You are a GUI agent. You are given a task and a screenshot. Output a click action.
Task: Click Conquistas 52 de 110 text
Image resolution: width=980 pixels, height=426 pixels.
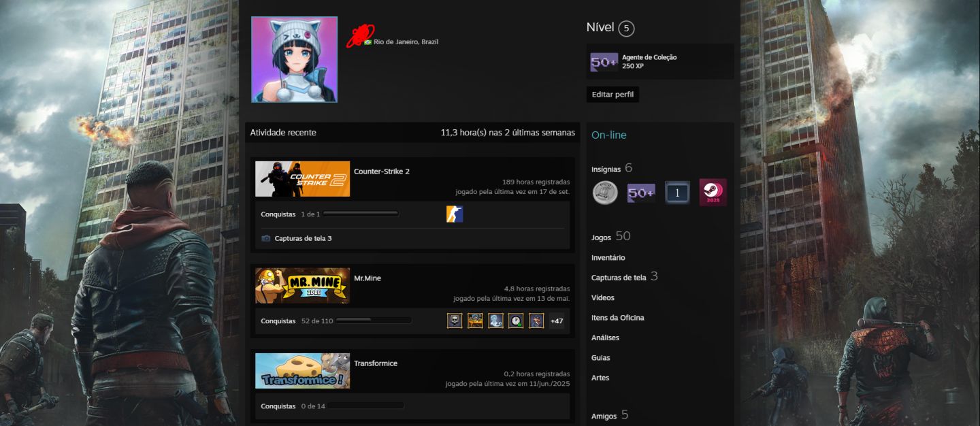tap(297, 321)
